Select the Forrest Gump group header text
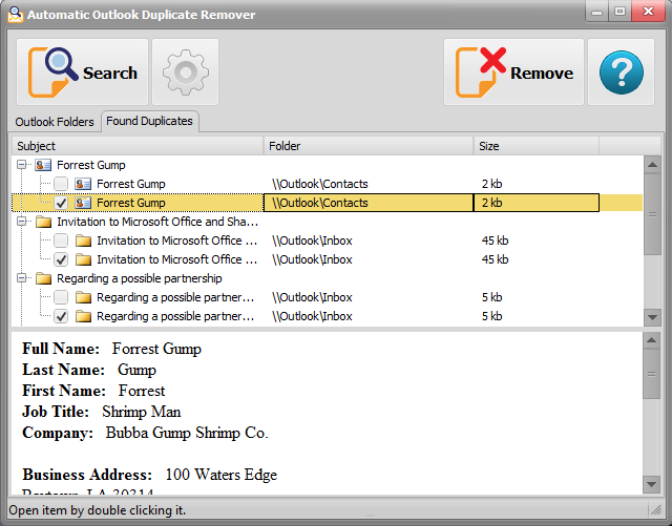672x526 pixels. coord(91,165)
